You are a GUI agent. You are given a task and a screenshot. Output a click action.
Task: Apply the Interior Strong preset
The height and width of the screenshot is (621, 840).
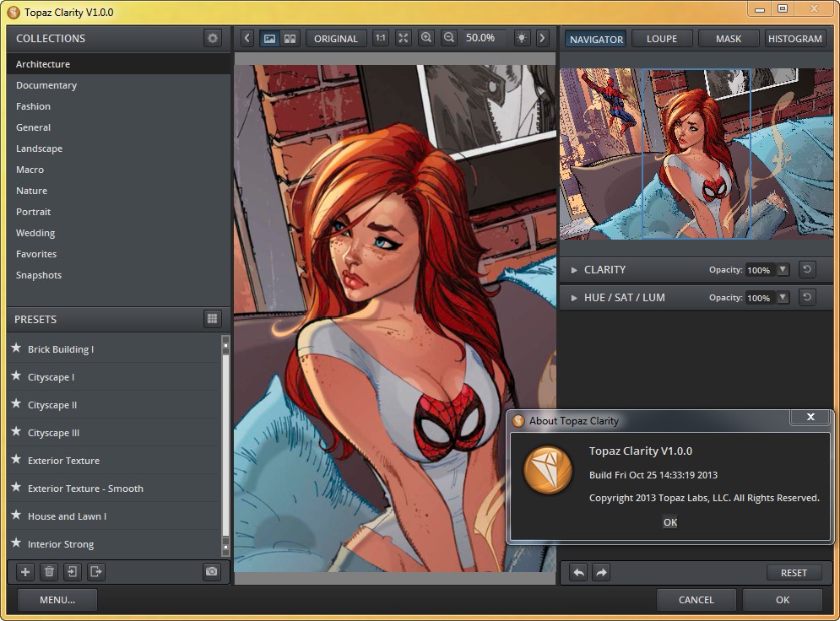114,544
